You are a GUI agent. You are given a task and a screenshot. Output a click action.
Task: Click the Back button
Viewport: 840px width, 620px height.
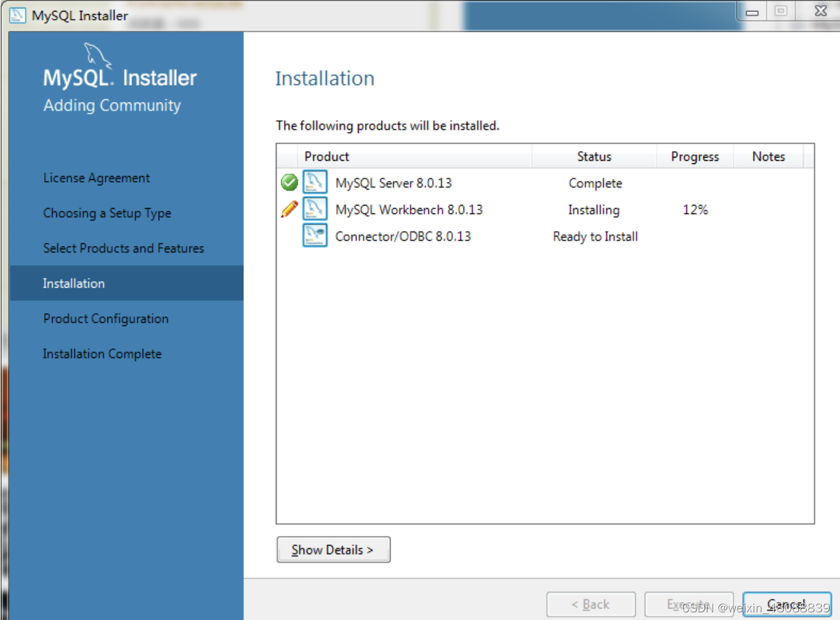tap(591, 605)
